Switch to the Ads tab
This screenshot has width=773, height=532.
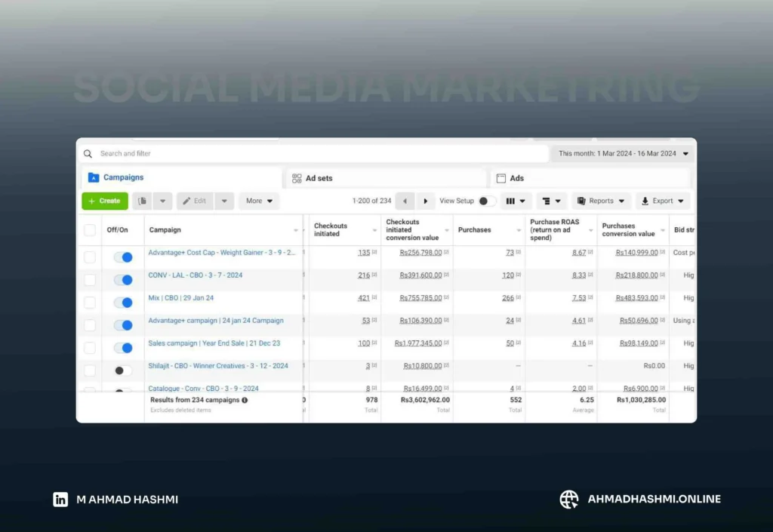tap(516, 178)
